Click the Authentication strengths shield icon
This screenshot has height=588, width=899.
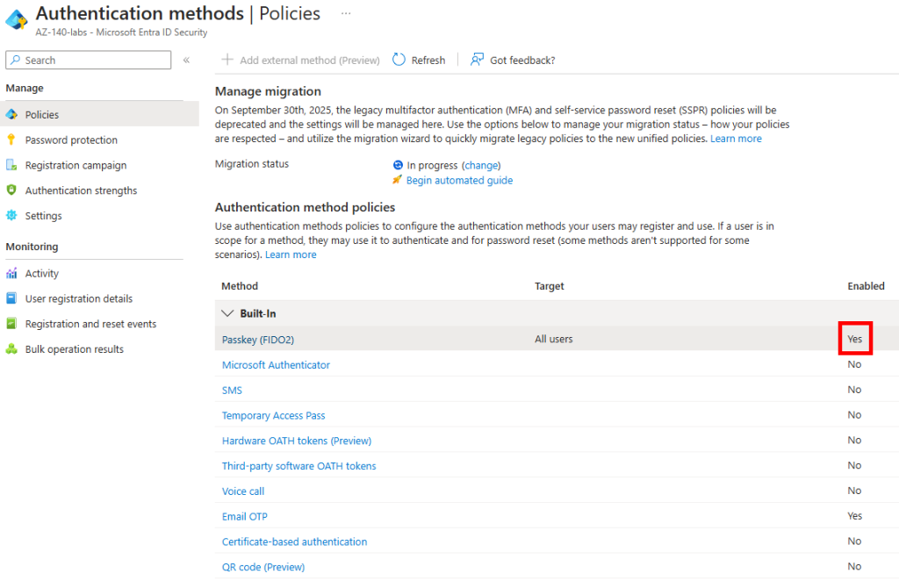11,190
